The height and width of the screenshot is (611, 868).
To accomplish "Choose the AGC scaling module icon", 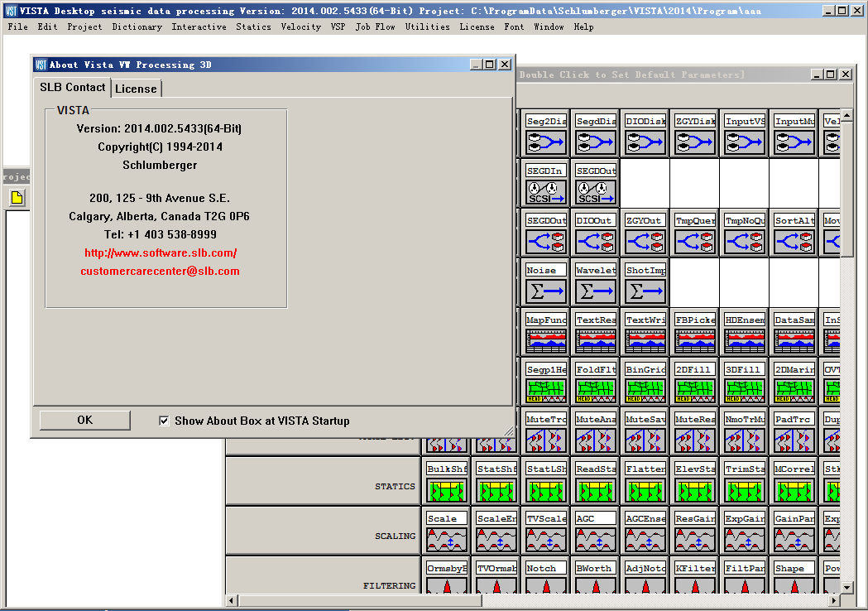I will [596, 540].
